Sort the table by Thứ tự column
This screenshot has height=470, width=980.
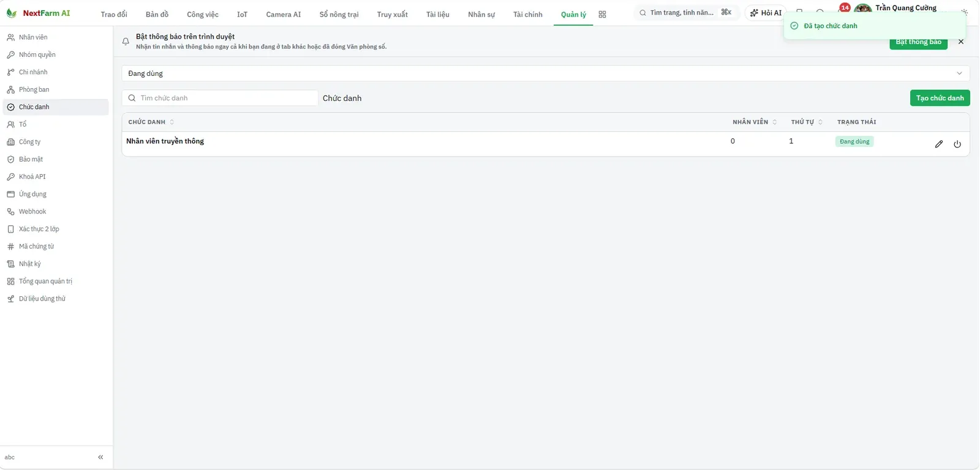tap(807, 122)
